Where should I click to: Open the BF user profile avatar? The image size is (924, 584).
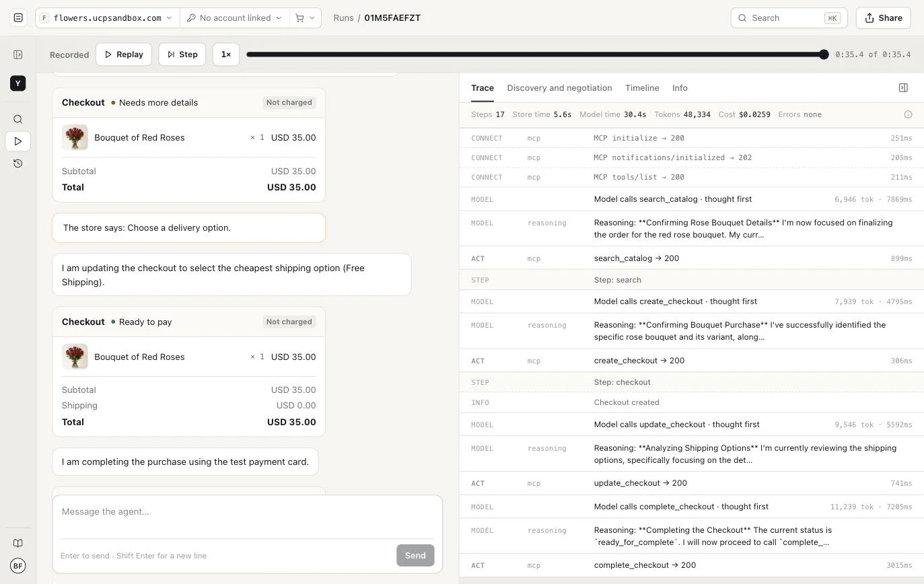[x=18, y=566]
